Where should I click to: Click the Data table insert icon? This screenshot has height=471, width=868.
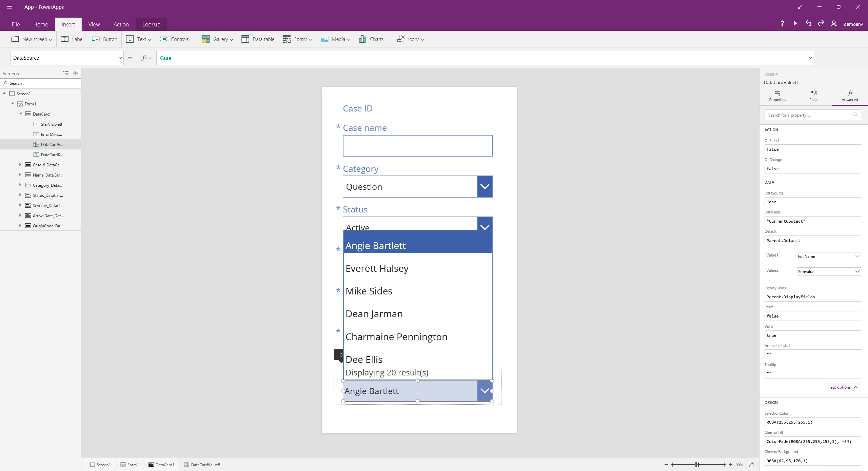point(245,39)
